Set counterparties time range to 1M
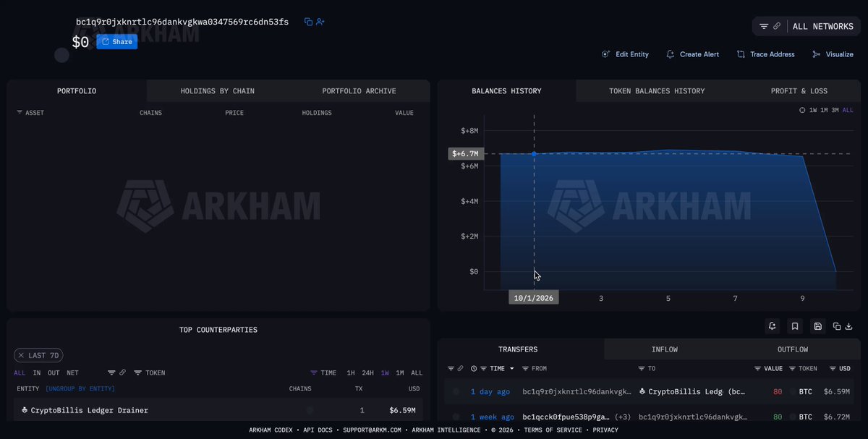 (400, 373)
